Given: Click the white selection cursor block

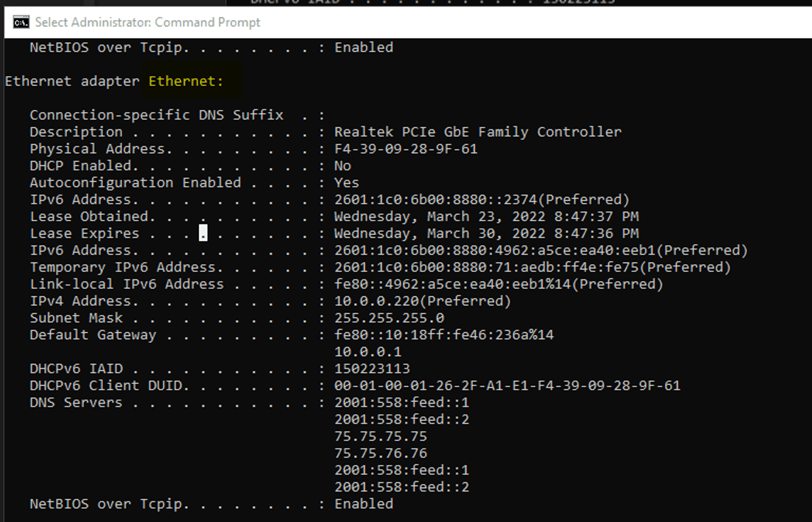Looking at the screenshot, I should 203,233.
